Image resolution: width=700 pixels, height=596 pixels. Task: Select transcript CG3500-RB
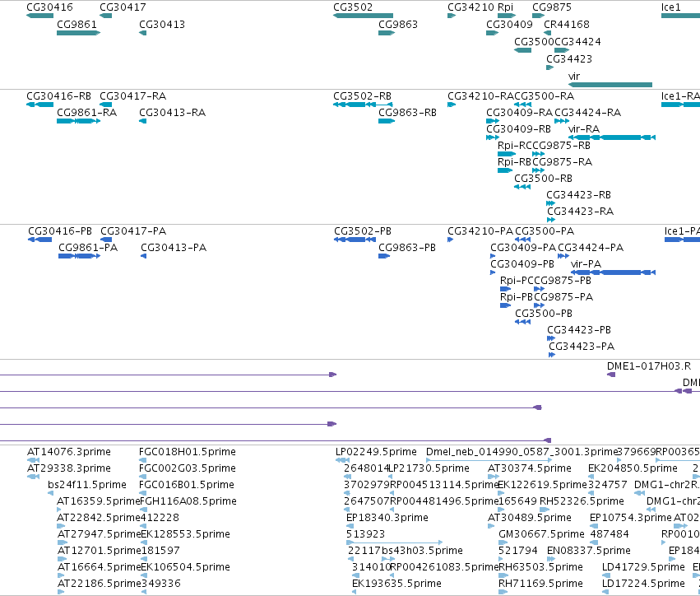tap(543, 179)
